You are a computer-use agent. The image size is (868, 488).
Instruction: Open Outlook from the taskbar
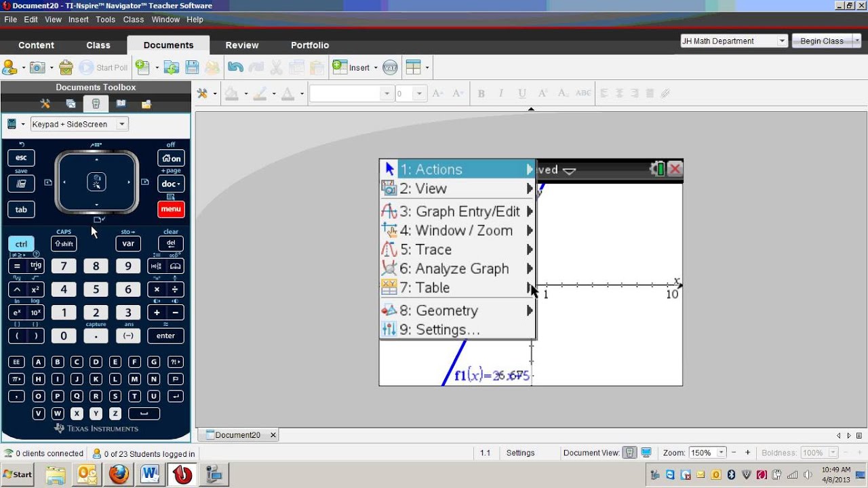click(87, 474)
